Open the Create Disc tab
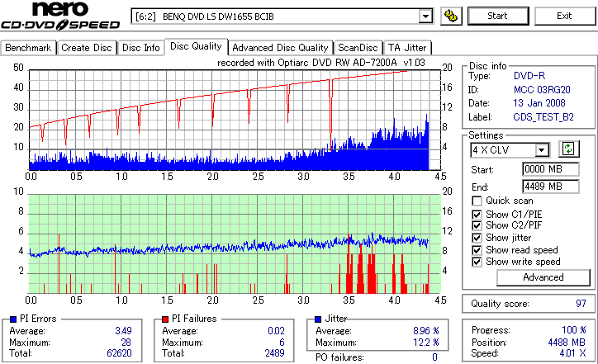Screen dimensions: 598x364 coord(87,48)
